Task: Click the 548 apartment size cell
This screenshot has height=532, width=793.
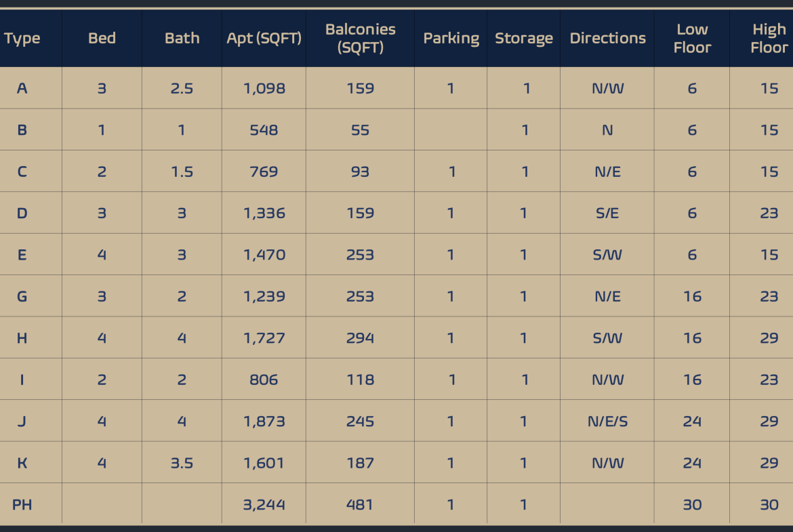Action: [264, 130]
